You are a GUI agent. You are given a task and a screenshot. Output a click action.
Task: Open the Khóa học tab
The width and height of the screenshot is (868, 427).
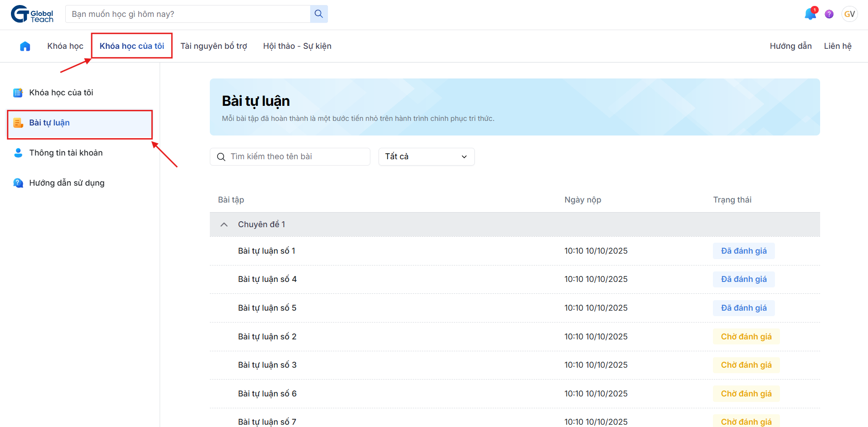[x=65, y=46]
